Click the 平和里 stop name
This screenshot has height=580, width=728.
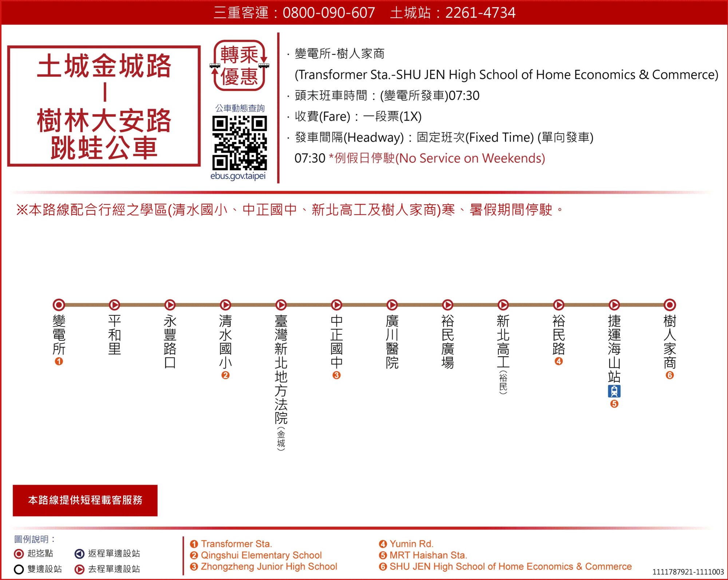[114, 335]
